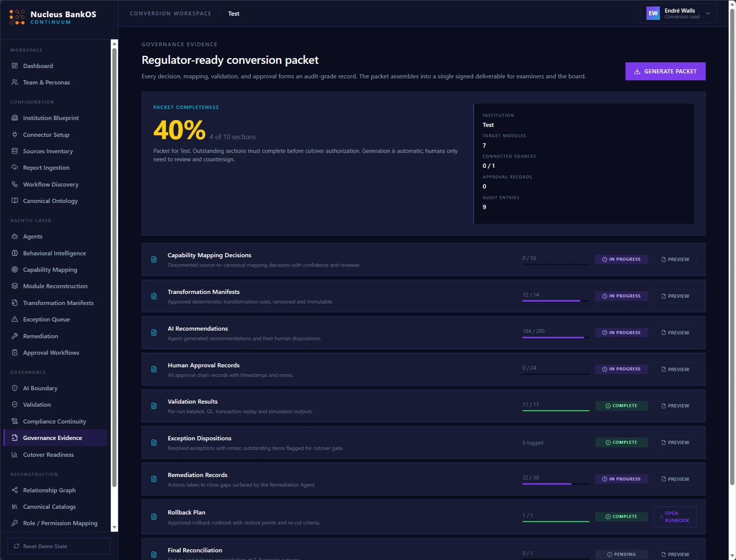The height and width of the screenshot is (560, 736).
Task: Preview the AI Recommendations section
Action: click(675, 333)
